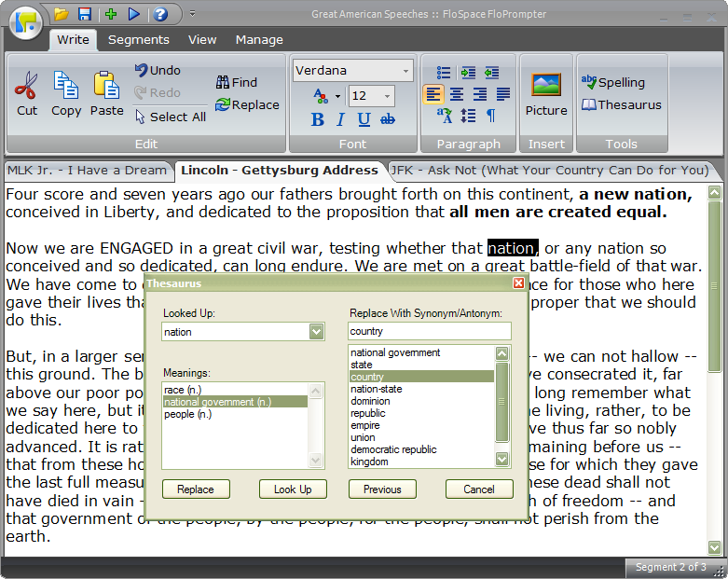Screen dimensions: 728x579
Task: Cancel the Thesaurus dialog
Action: point(479,489)
